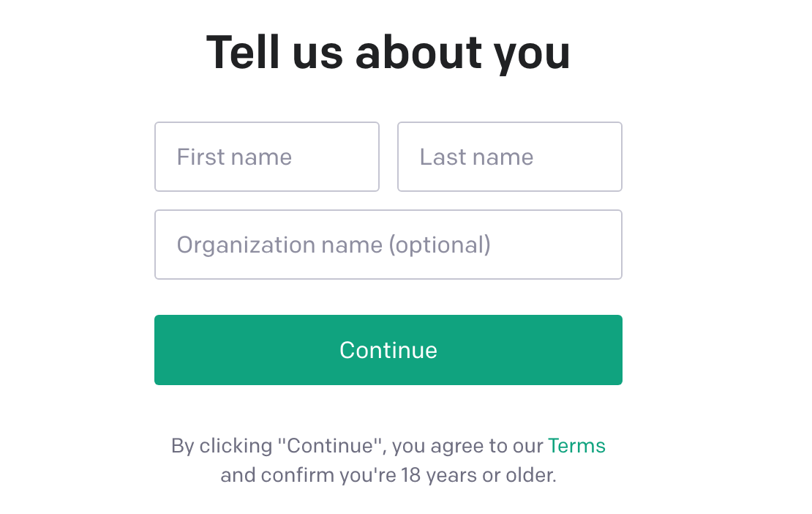Screen dimensions: 812x514
Task: Select the left name field in top row
Action: [266, 157]
